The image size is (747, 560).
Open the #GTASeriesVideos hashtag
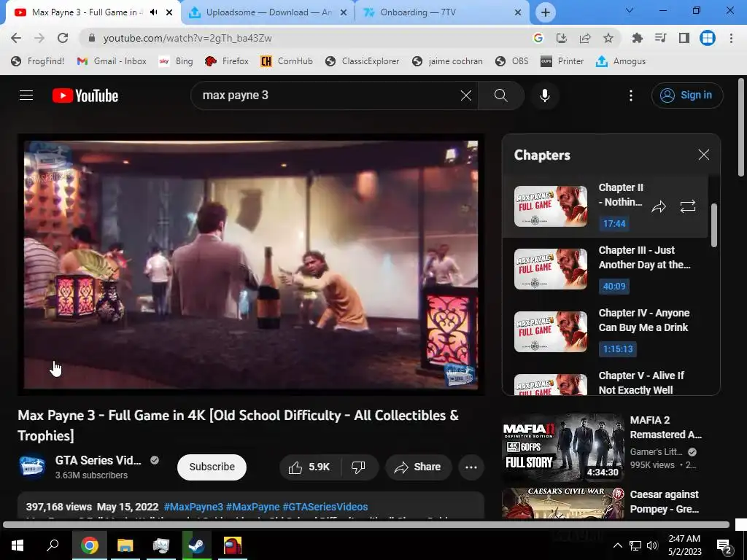tap(325, 507)
